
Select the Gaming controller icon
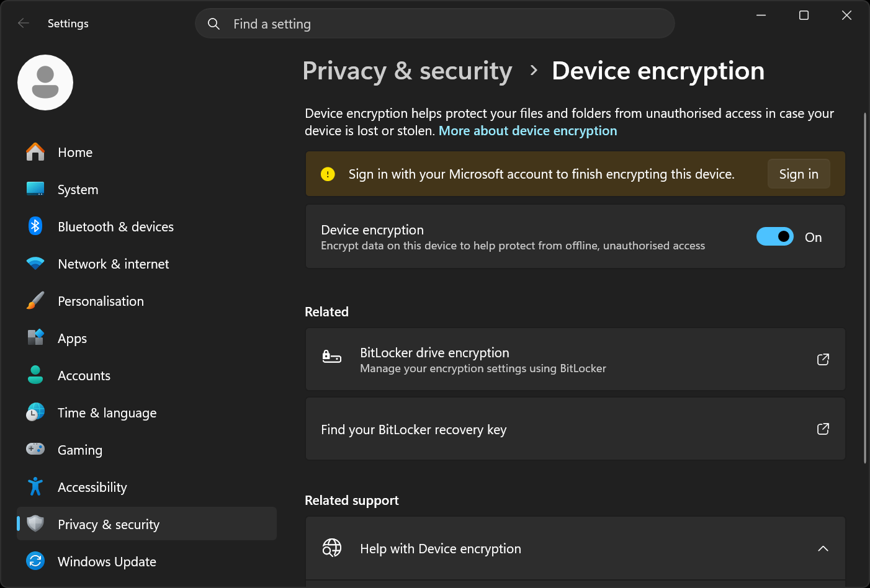(x=35, y=449)
